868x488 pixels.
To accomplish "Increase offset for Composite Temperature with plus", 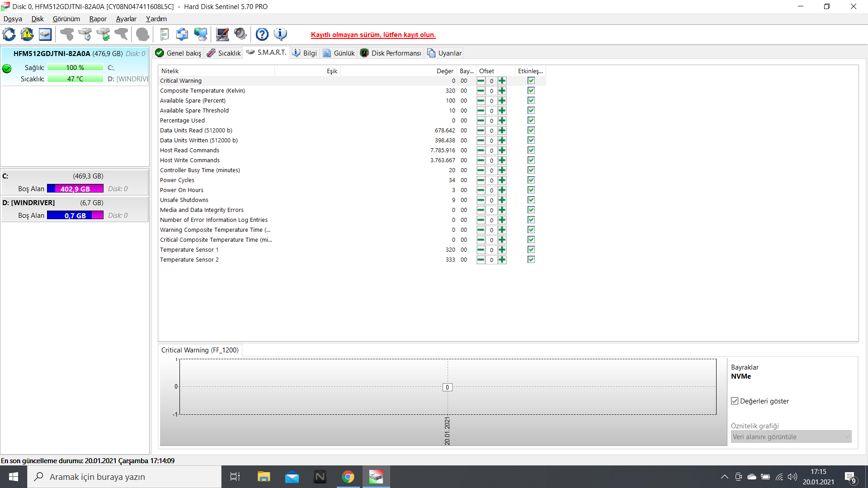I will [502, 91].
